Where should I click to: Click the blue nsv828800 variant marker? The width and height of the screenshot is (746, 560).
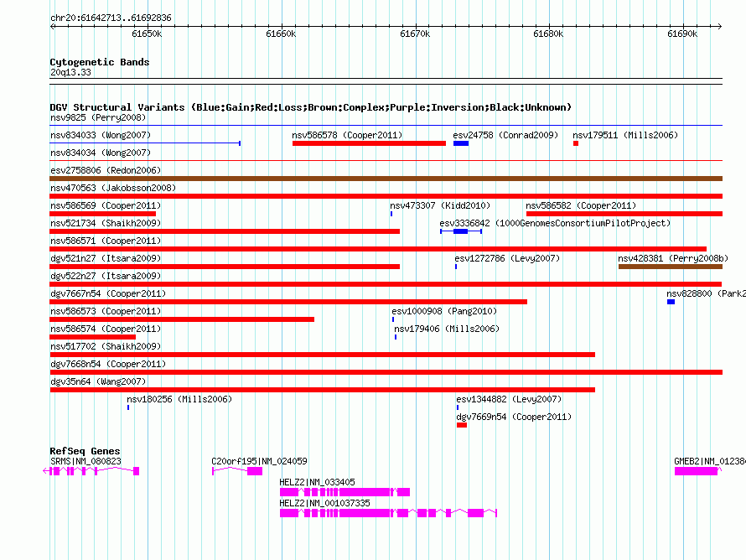tap(671, 302)
